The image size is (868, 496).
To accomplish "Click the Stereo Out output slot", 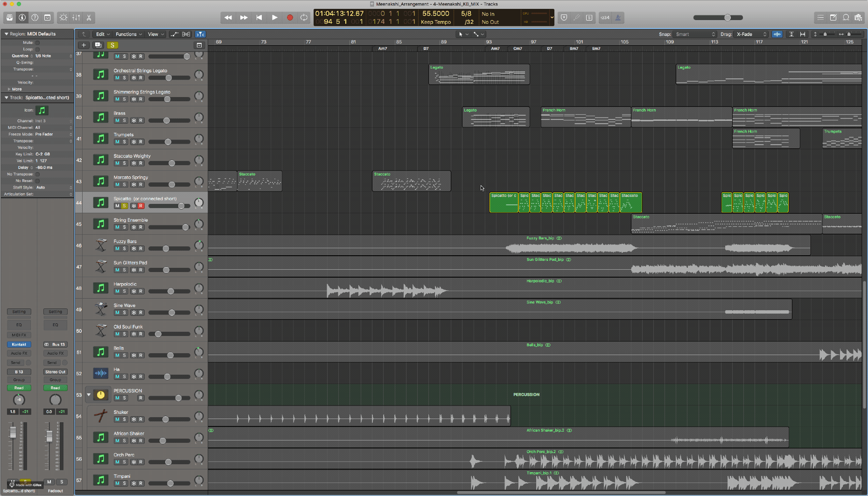I will [55, 372].
